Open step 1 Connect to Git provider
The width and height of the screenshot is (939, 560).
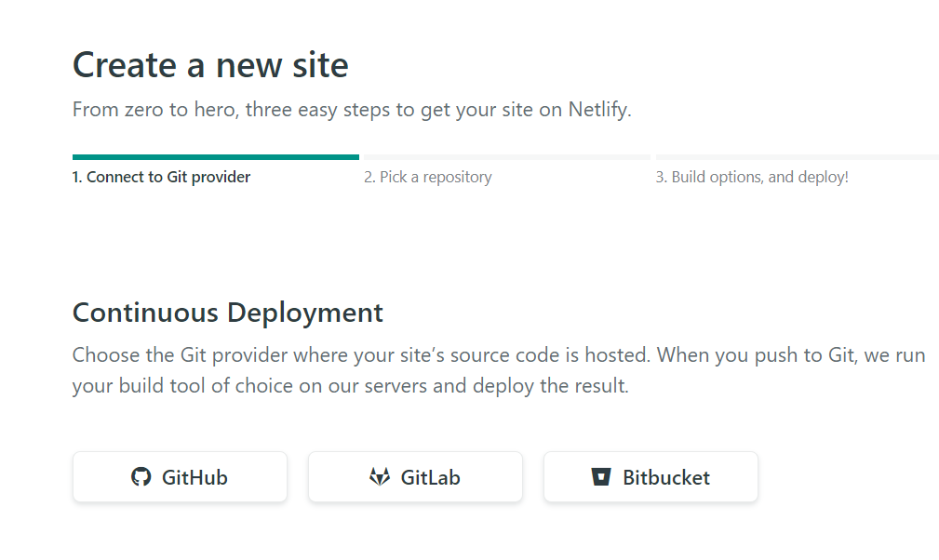(161, 177)
